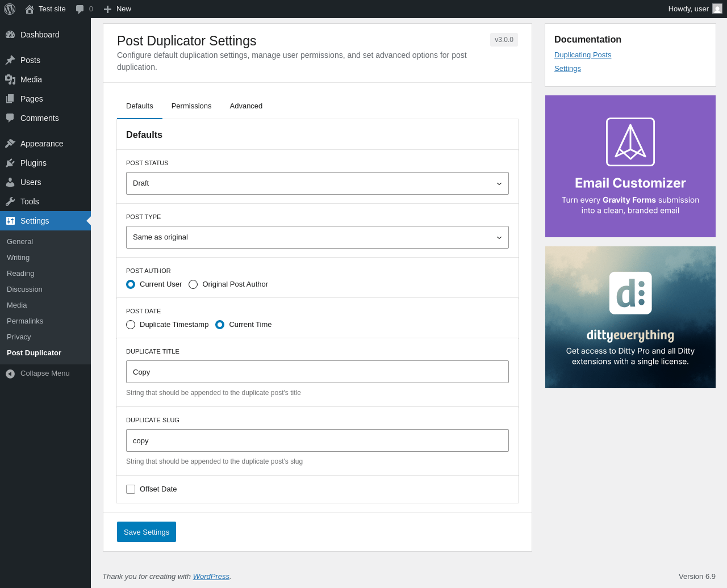Open the Dashboard icon in sidebar
727x588 pixels.
click(10, 35)
